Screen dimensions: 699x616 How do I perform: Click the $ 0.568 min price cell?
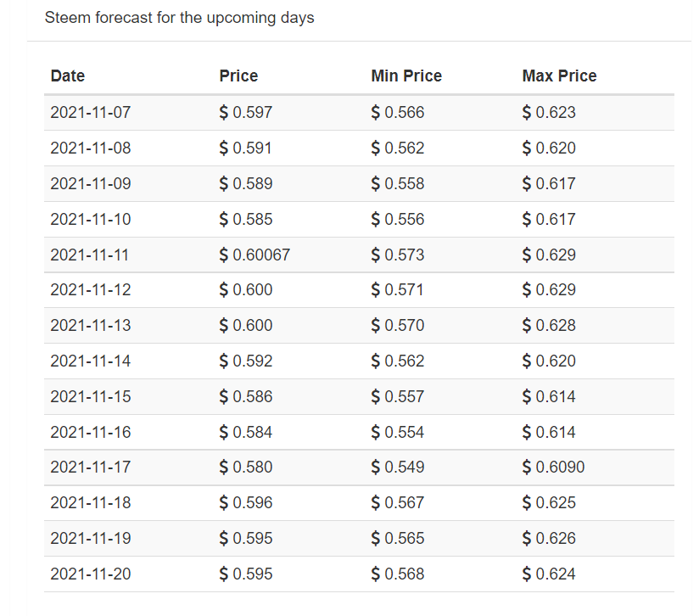point(398,574)
